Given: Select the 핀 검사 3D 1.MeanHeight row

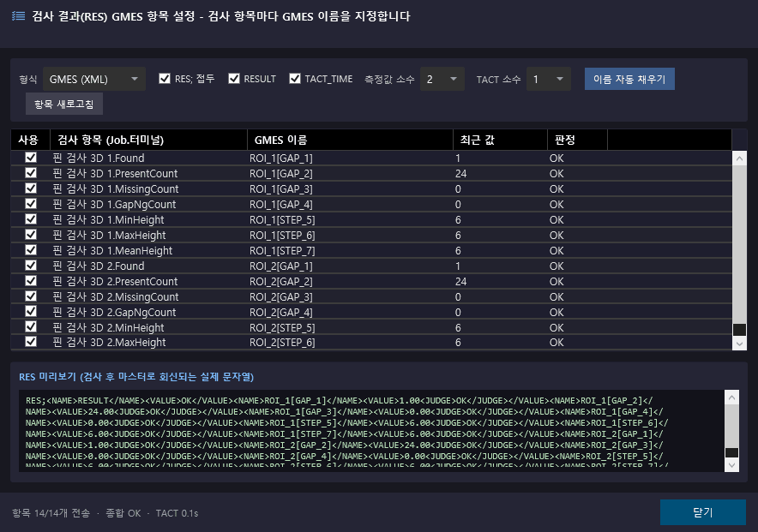Looking at the screenshot, I should [371, 250].
